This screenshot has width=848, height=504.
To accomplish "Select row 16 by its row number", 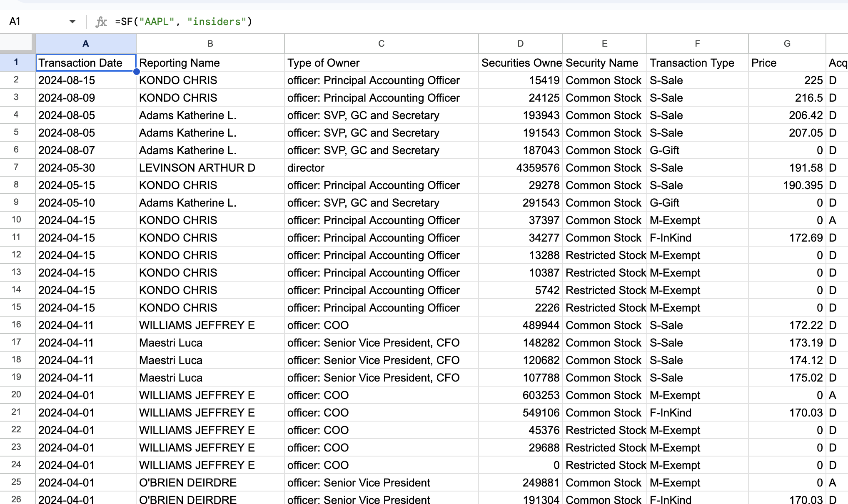I will point(17,325).
